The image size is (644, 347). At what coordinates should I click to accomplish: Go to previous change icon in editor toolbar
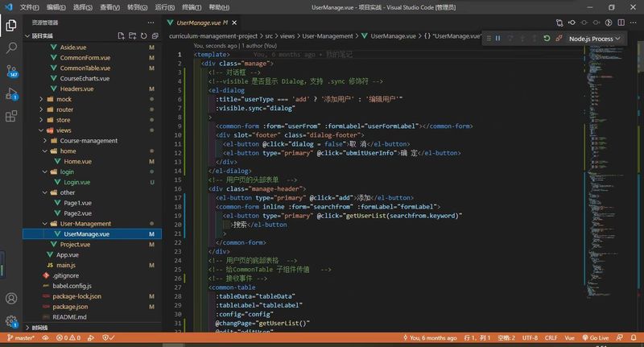coord(572,23)
